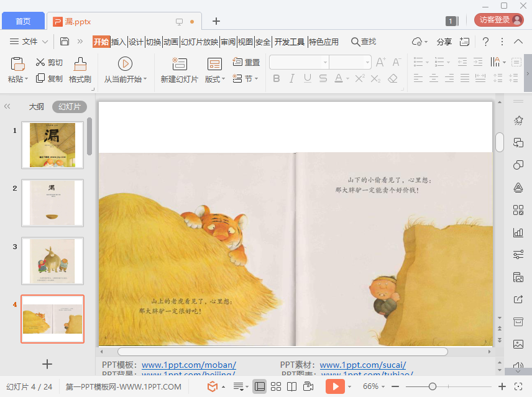The height and width of the screenshot is (397, 532).
Task: Increase the paragraph indent level
Action: point(478,62)
